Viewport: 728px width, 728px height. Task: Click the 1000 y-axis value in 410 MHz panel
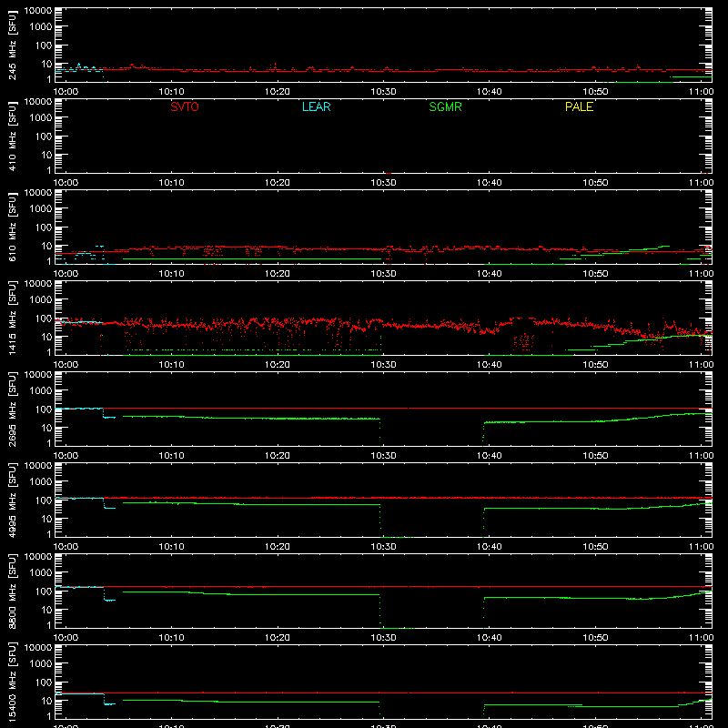coord(41,118)
